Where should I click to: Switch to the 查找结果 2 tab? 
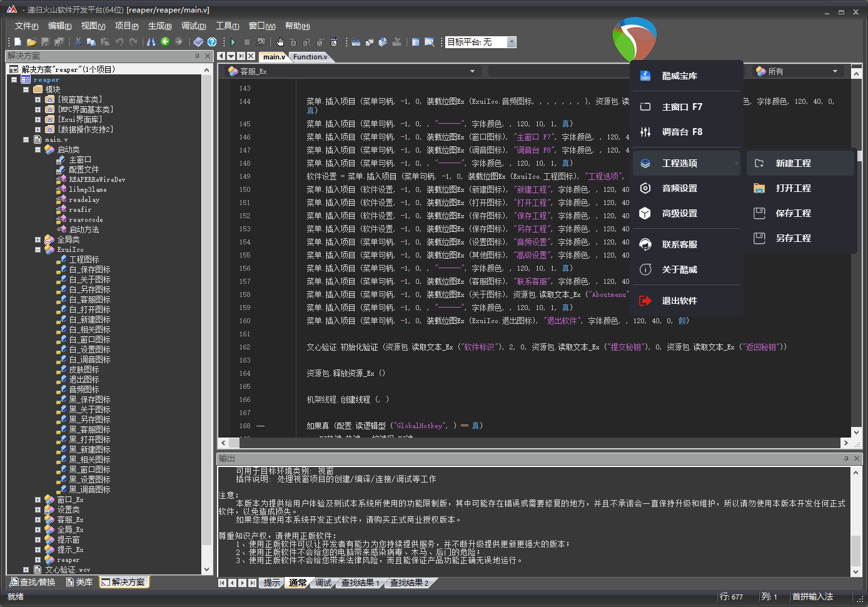(x=410, y=583)
